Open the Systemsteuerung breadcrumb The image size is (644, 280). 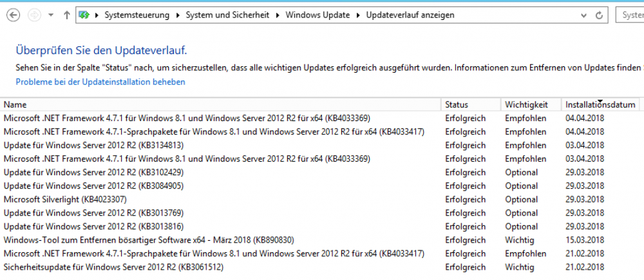137,15
